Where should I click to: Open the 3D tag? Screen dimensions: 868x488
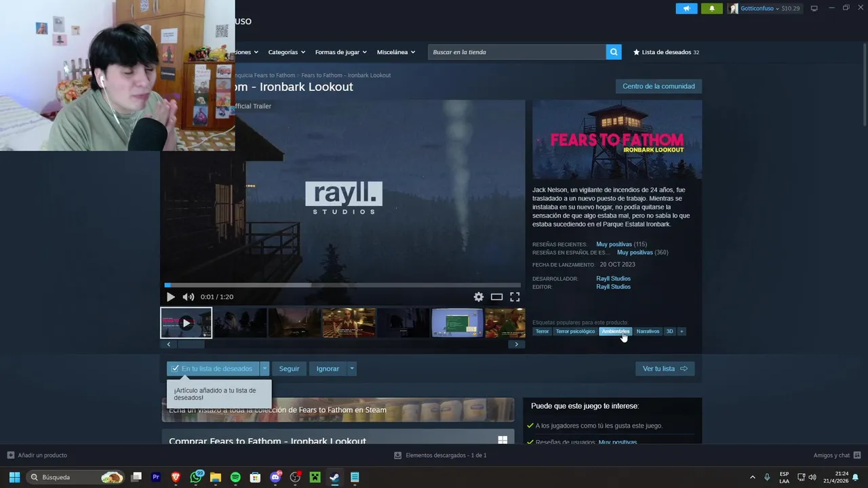(669, 331)
